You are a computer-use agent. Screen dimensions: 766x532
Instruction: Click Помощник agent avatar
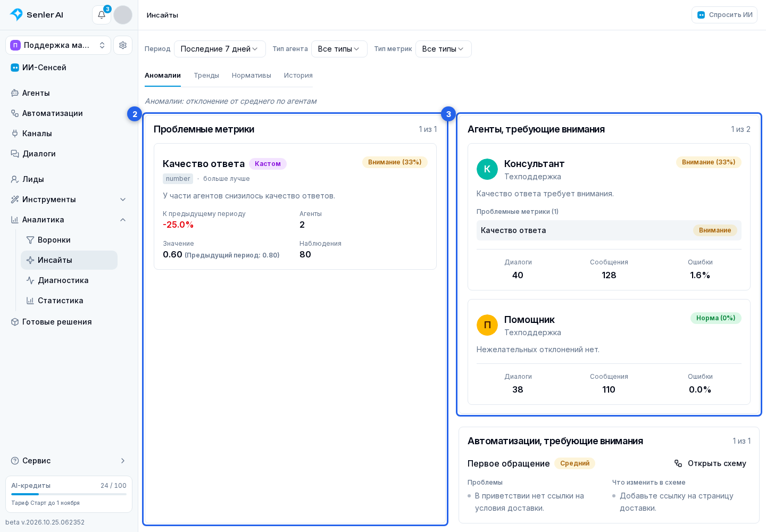pyautogui.click(x=487, y=325)
